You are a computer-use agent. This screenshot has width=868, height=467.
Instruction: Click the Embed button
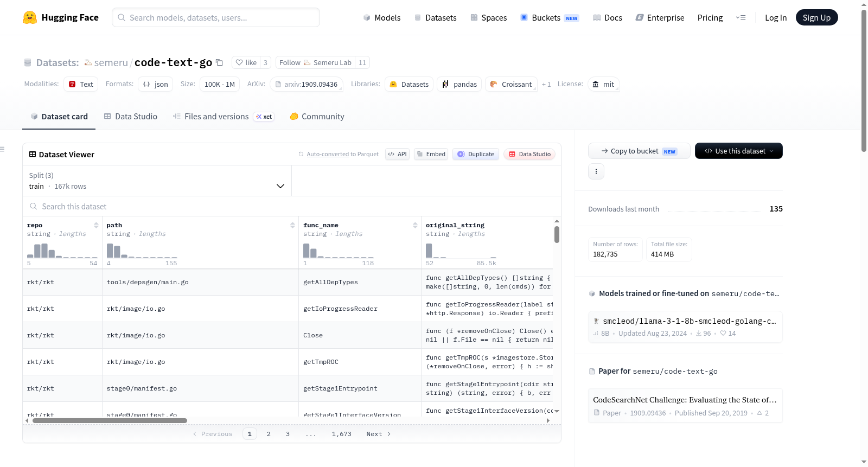coord(430,154)
